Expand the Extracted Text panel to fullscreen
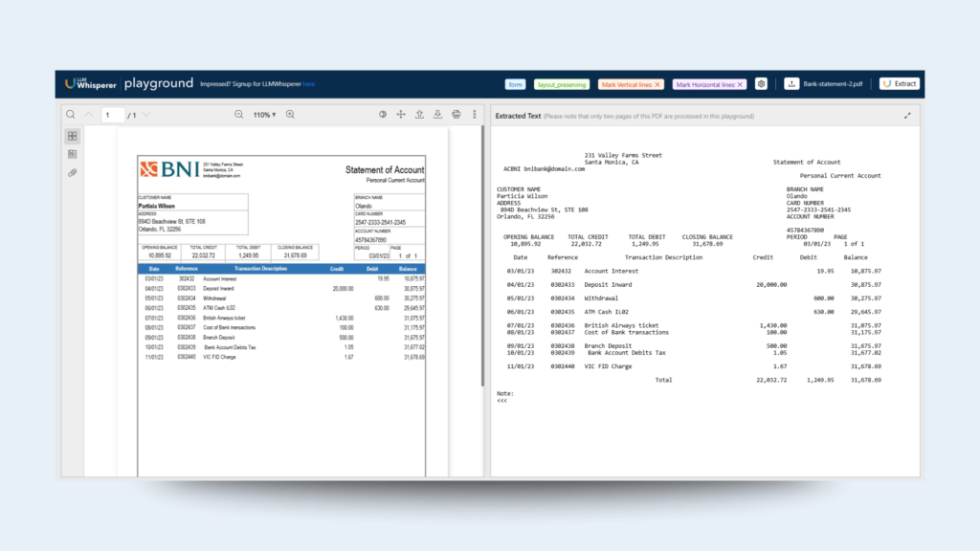 907,116
